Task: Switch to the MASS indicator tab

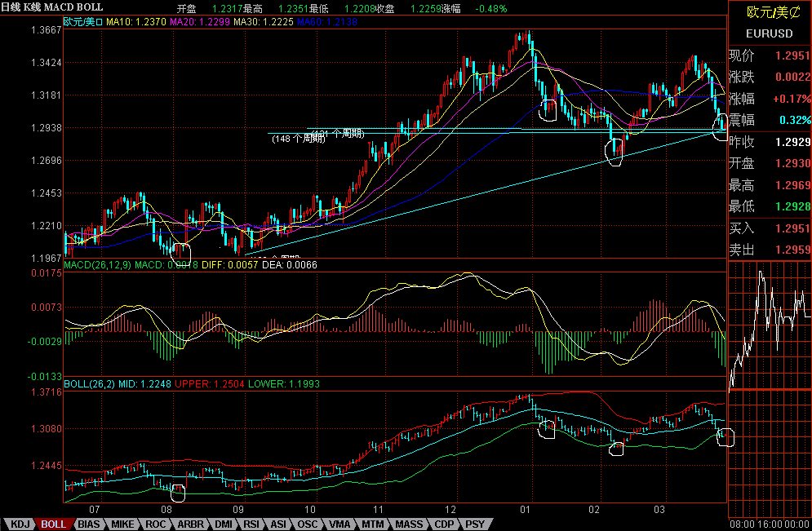Action: [409, 524]
